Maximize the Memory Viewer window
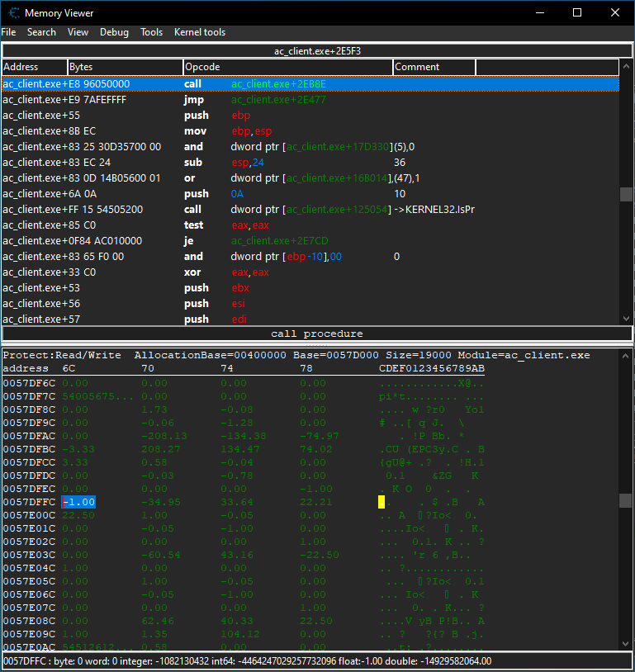Screen dimensions: 635x672 (577, 12)
